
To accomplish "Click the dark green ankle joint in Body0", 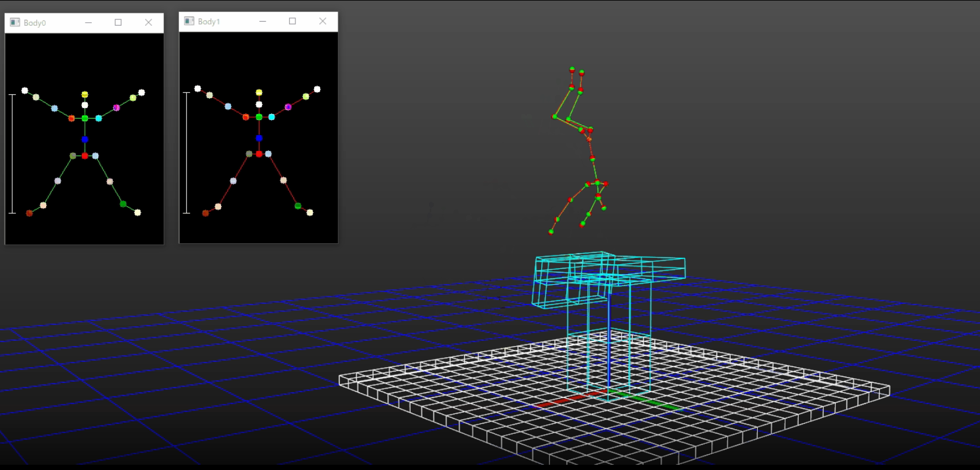I will (123, 204).
